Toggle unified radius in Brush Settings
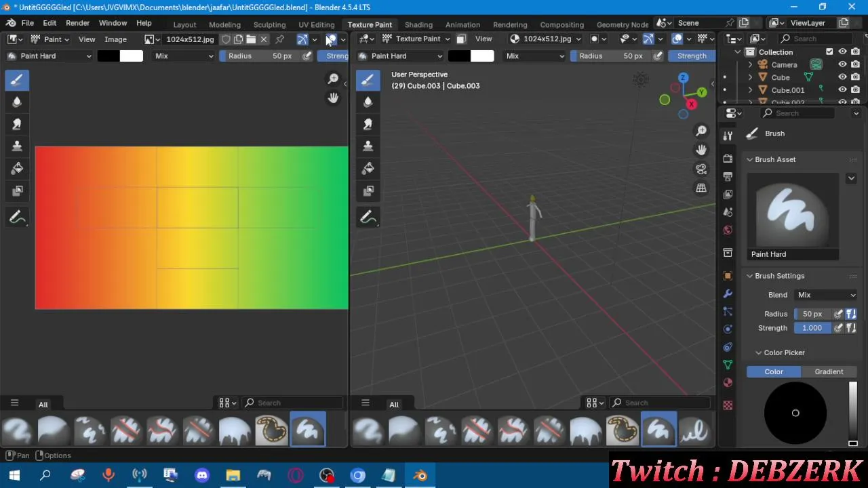This screenshot has width=868, height=488. click(850, 314)
